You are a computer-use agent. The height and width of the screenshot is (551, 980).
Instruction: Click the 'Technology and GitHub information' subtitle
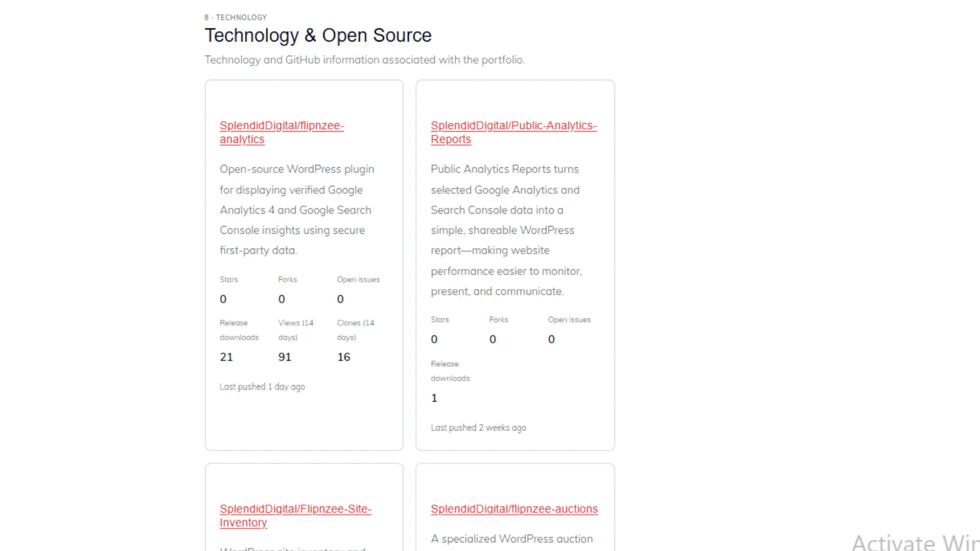(364, 60)
